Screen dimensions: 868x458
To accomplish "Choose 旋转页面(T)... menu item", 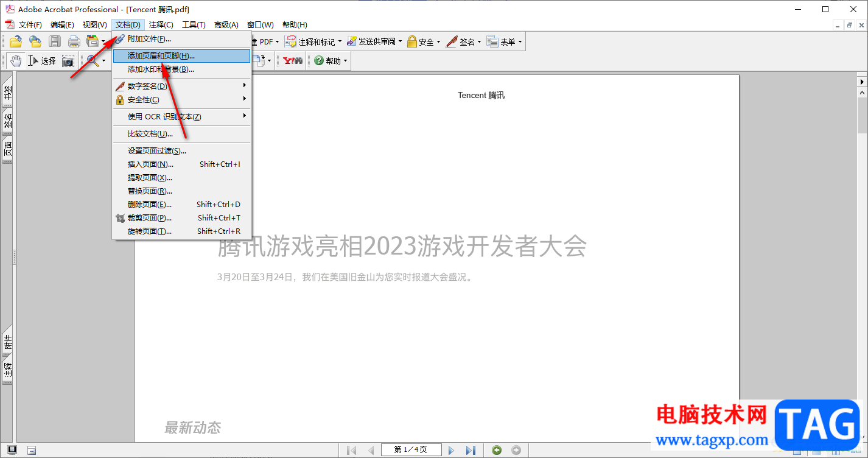I will point(181,231).
